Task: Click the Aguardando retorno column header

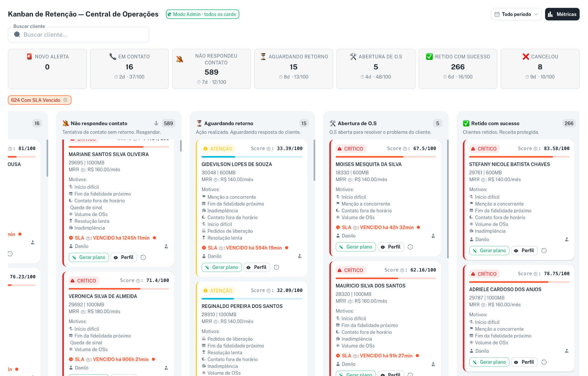Action: tap(228, 123)
